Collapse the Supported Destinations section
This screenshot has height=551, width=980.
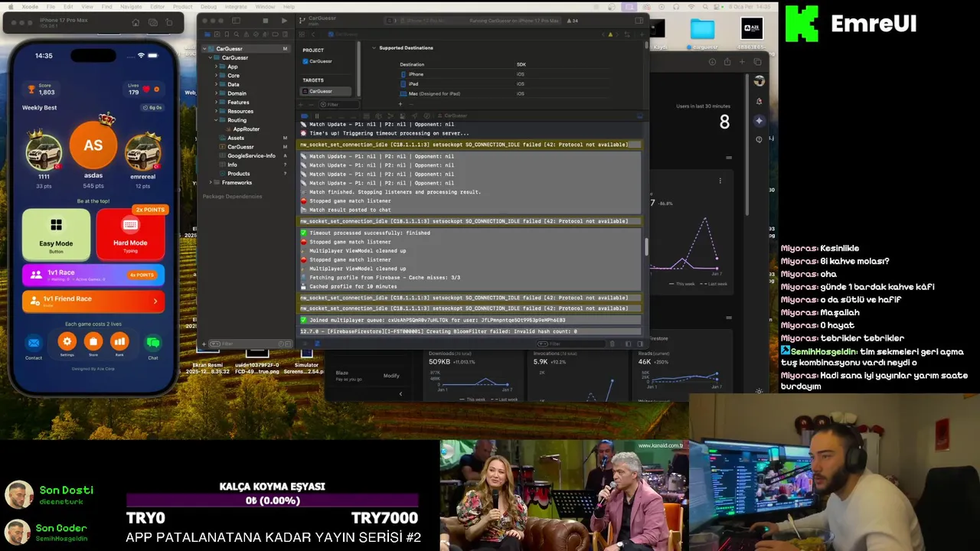pos(374,48)
